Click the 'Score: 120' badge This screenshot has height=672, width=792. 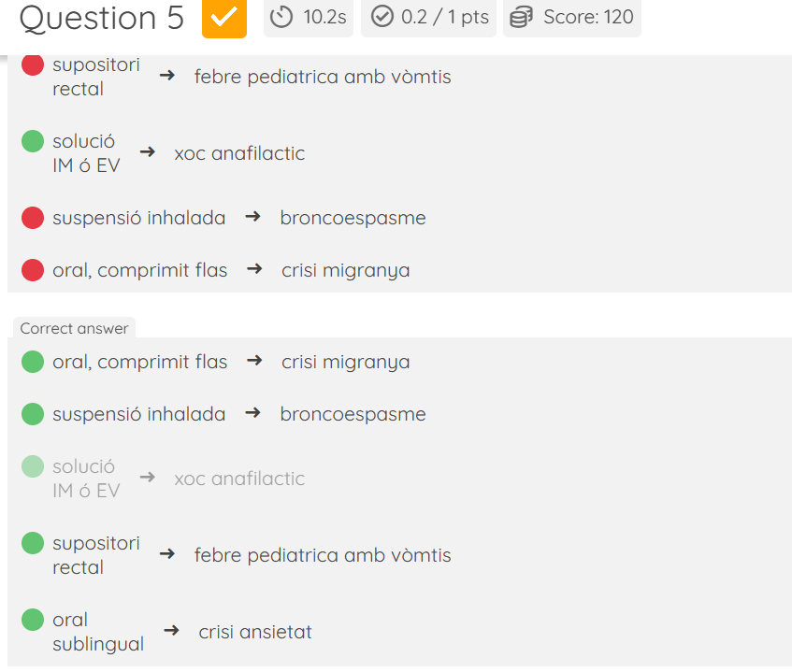(x=572, y=17)
